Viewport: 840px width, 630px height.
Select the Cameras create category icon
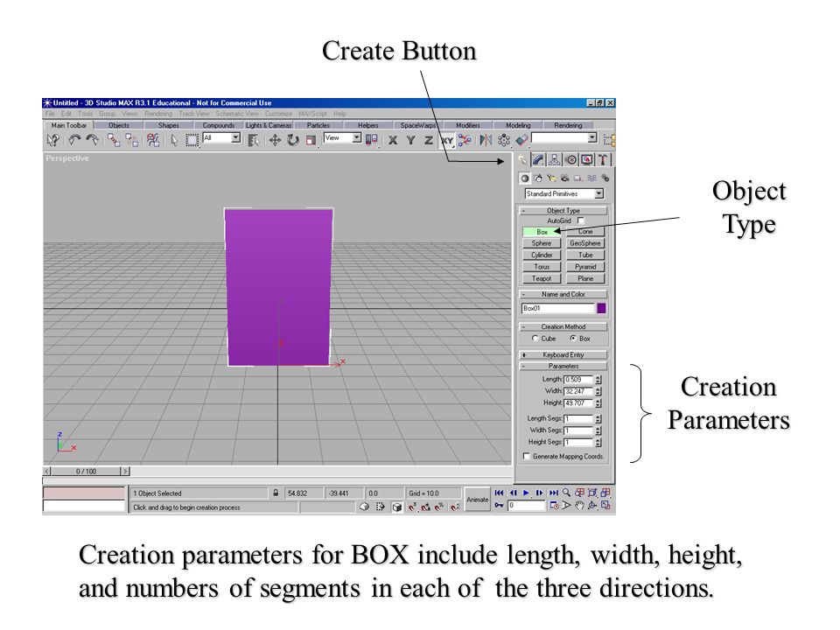pyautogui.click(x=564, y=178)
